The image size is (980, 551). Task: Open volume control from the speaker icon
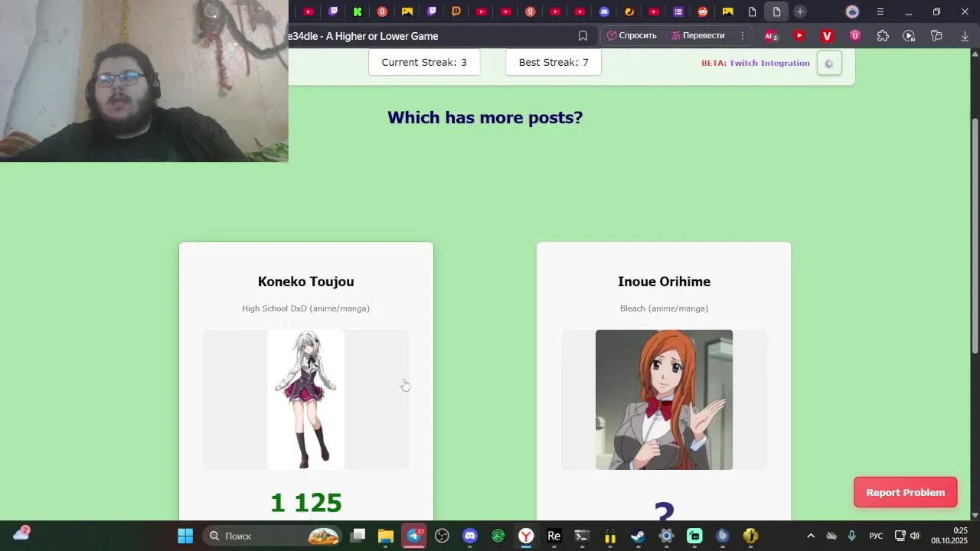pos(915,536)
